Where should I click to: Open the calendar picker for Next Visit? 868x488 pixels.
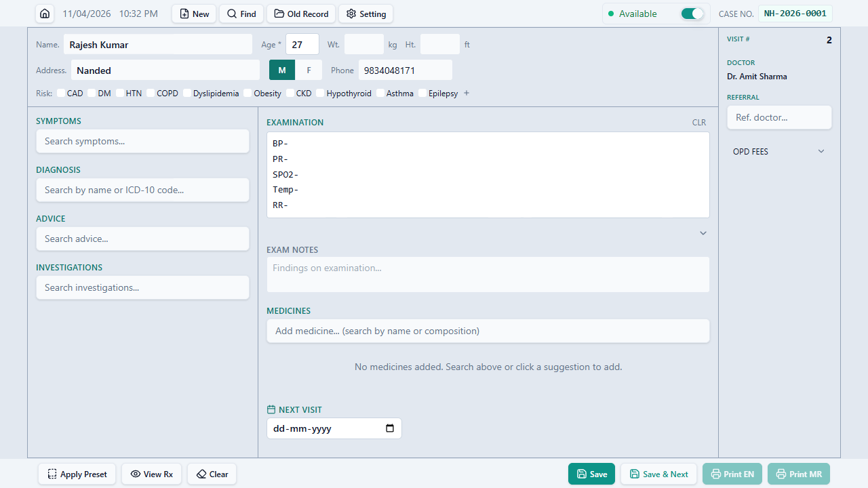(x=389, y=428)
